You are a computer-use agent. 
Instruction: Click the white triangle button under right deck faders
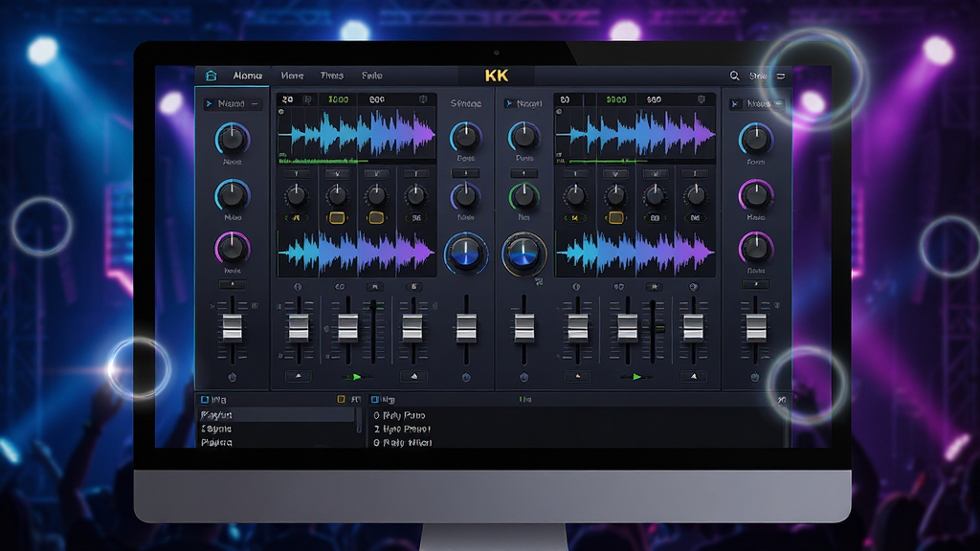[x=693, y=376]
